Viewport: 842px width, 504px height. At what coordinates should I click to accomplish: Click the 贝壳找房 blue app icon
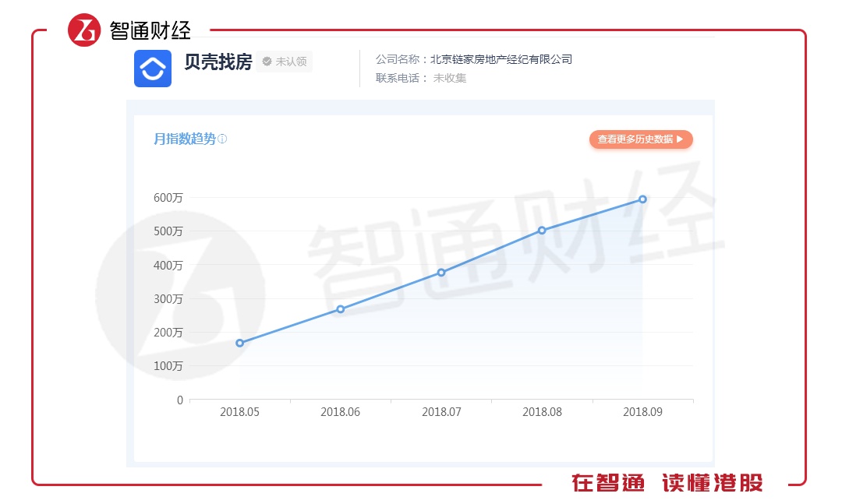(153, 69)
